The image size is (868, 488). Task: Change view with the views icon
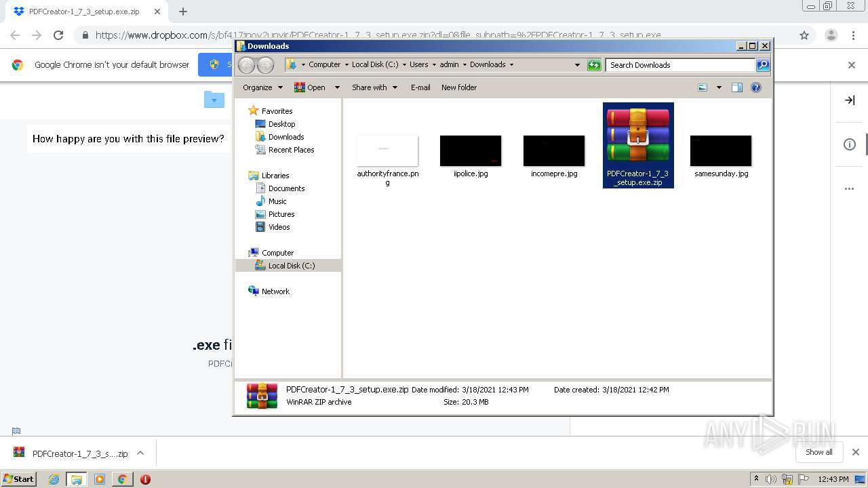[703, 87]
